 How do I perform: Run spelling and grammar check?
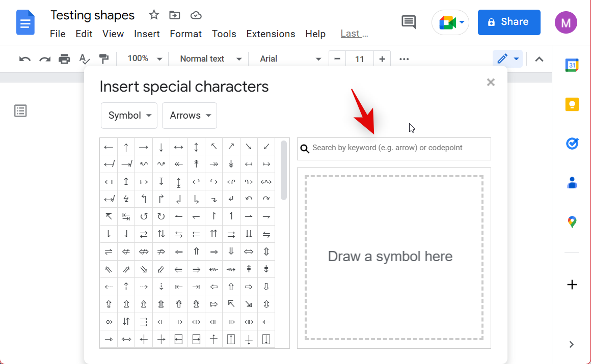point(85,59)
